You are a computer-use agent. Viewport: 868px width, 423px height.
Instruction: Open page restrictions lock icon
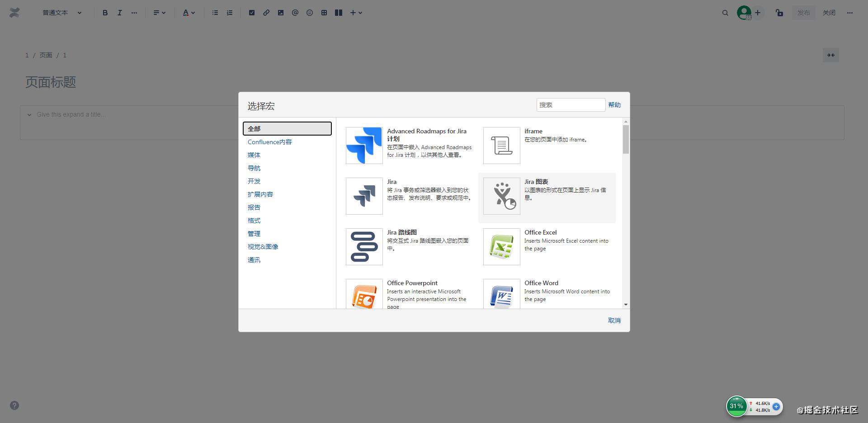pos(779,13)
